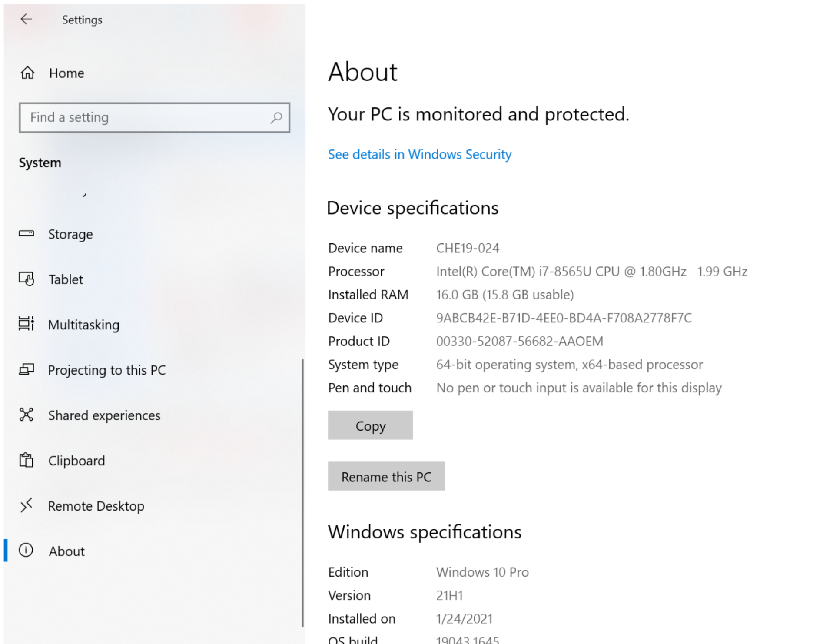The image size is (833, 644).
Task: Click the search magnifier icon
Action: 276,117
